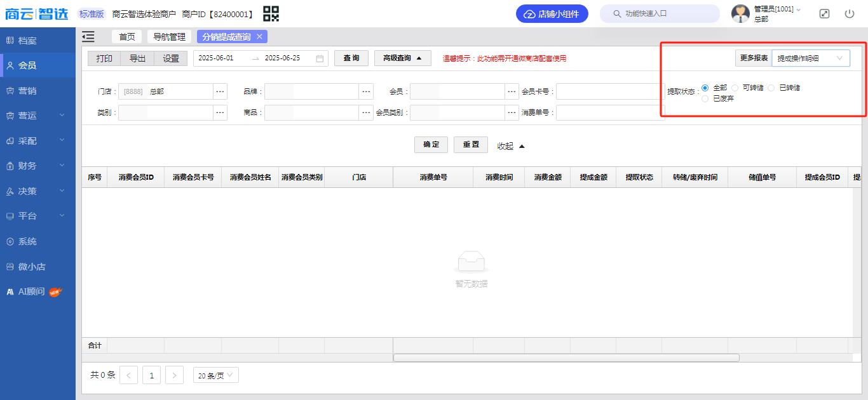Switch to the 首页 tab
Image resolution: width=868 pixels, height=400 pixels.
click(x=127, y=37)
